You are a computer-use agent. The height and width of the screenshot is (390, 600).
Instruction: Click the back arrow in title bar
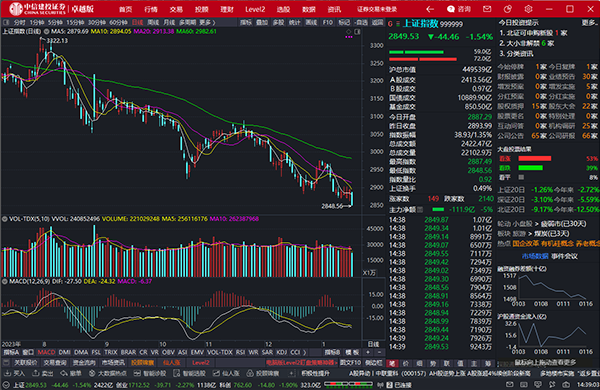430,9
